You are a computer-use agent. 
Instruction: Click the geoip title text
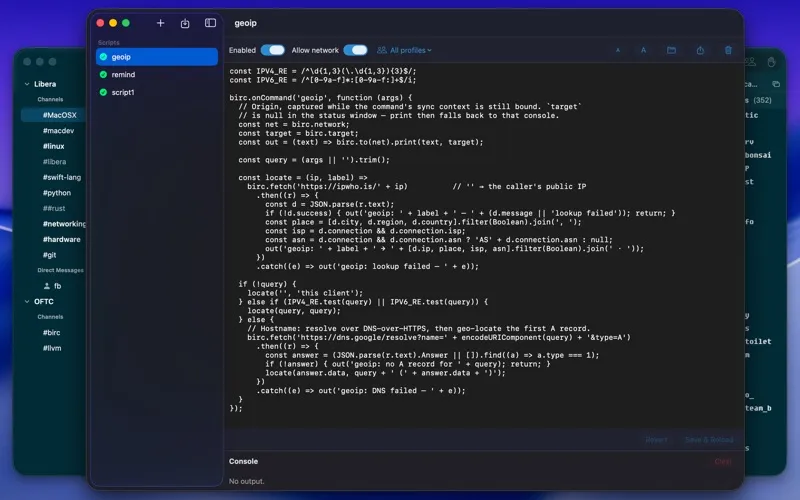click(x=245, y=23)
